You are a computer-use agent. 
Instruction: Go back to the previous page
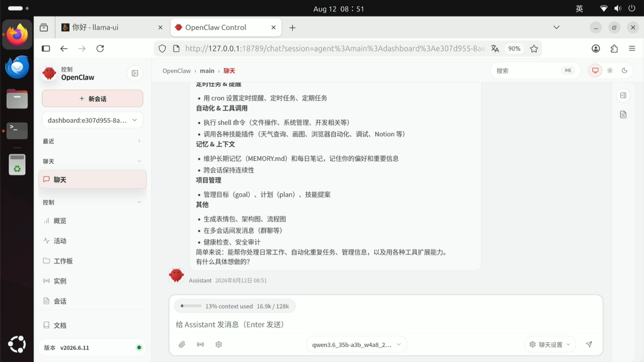point(64,49)
